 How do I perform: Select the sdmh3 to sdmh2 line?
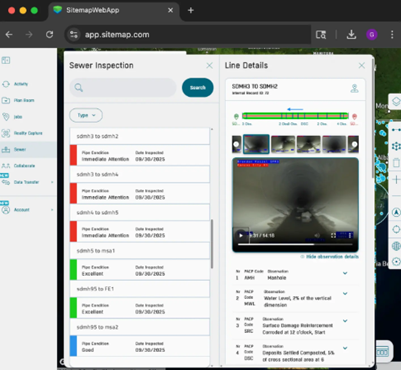coord(140,136)
